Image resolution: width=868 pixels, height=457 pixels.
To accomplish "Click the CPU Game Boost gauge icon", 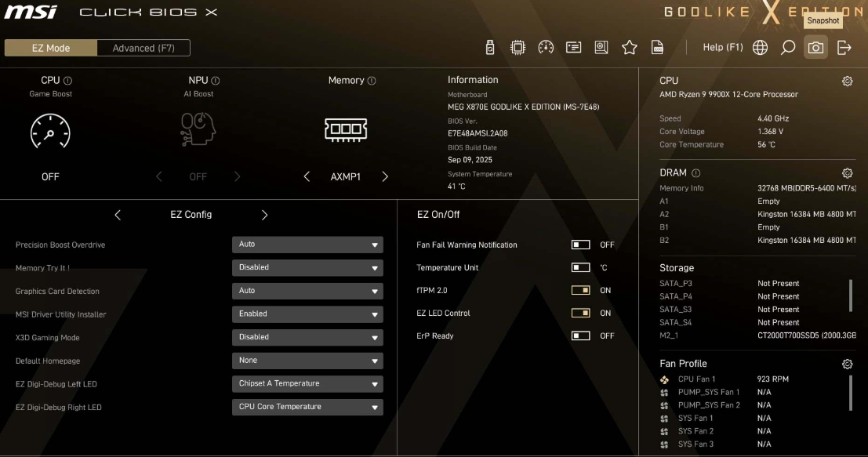I will coord(50,132).
